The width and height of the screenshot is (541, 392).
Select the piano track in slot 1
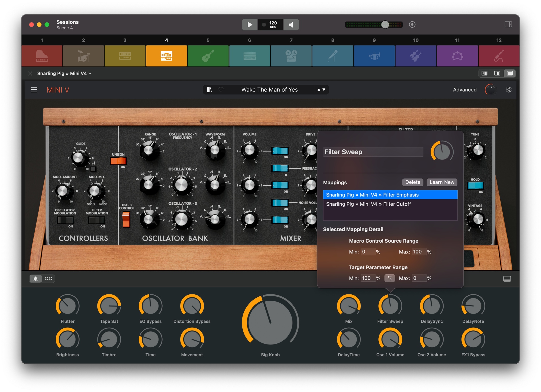coord(42,56)
